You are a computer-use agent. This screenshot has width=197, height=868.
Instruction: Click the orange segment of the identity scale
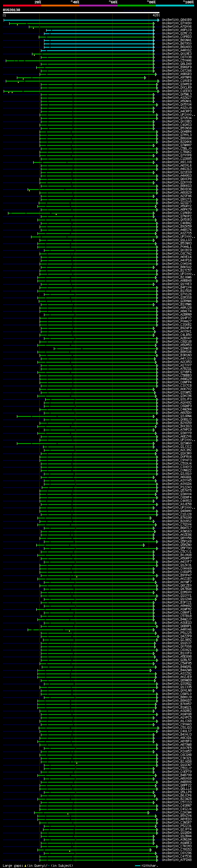pyautogui.click(x=60, y=6)
